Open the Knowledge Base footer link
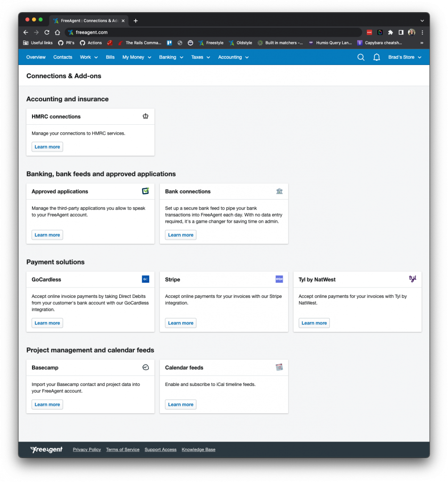The height and width of the screenshot is (482, 448). pos(198,450)
